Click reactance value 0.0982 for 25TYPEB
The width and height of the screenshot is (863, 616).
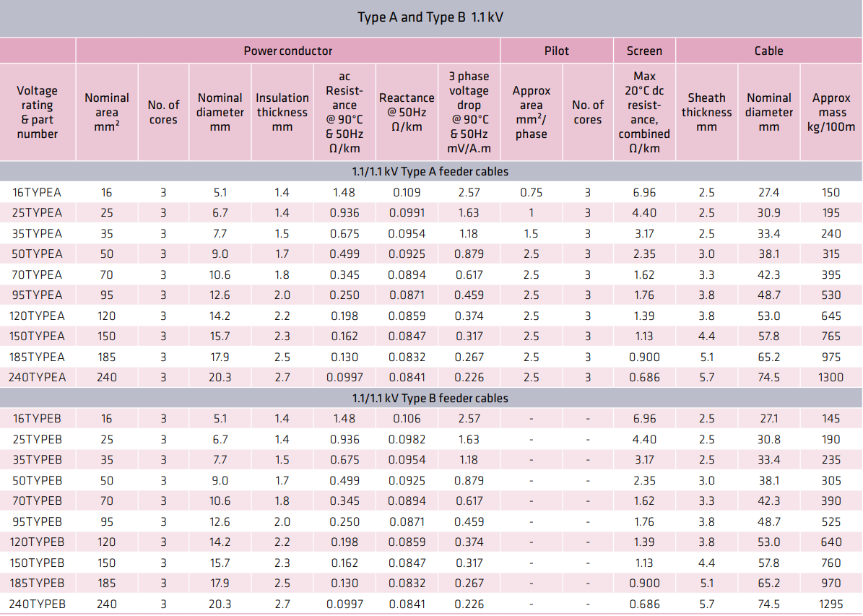407,440
